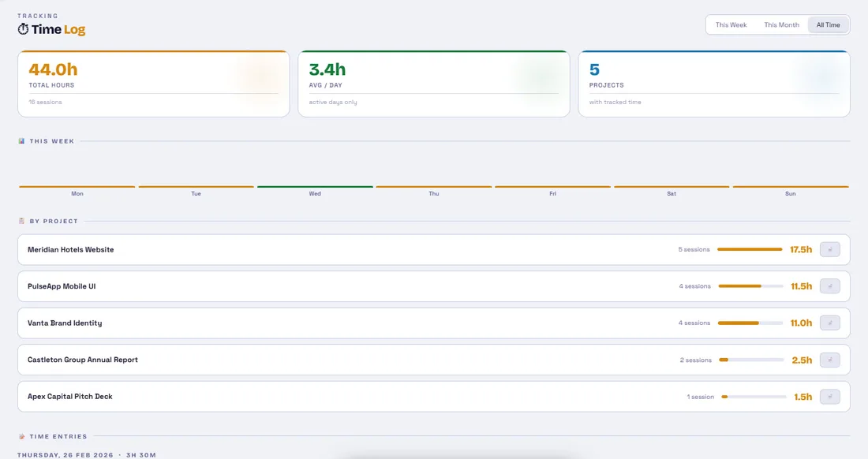The height and width of the screenshot is (459, 868).
Task: Click the 5 Projects stat card
Action: [714, 83]
